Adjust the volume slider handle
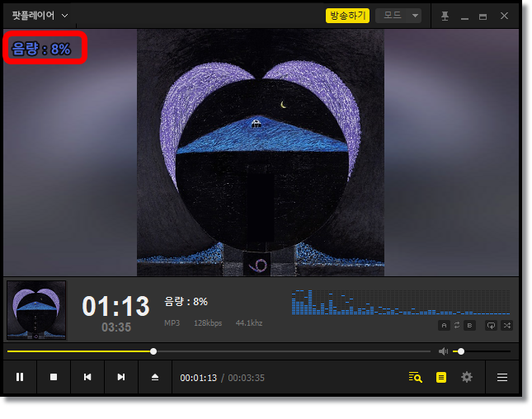The width and height of the screenshot is (532, 419). 461,351
